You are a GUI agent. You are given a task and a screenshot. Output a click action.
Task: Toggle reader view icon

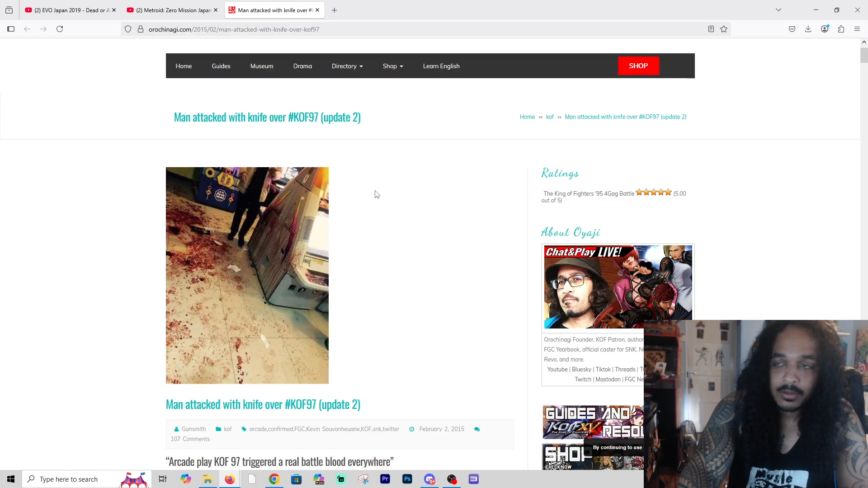[711, 29]
